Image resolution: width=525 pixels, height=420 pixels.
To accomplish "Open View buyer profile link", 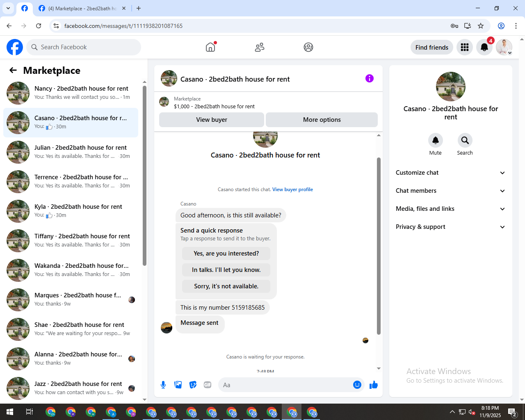I will point(292,189).
